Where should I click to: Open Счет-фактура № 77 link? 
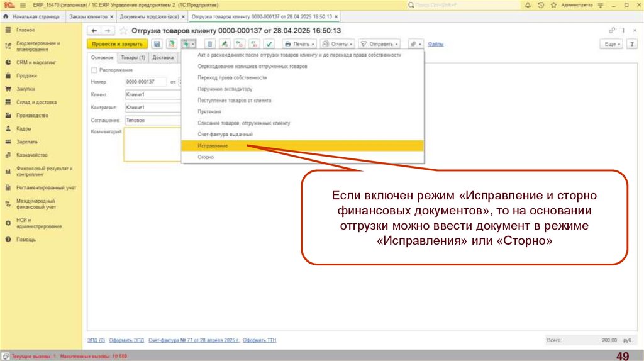coord(194,340)
